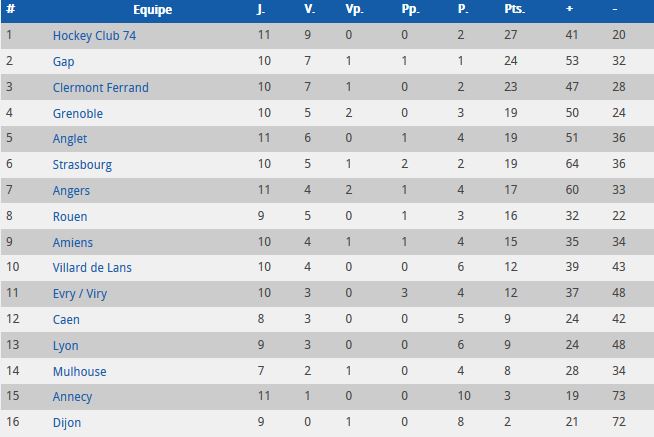Open the Lyon team link
Screen dimensions: 654x437
65,345
